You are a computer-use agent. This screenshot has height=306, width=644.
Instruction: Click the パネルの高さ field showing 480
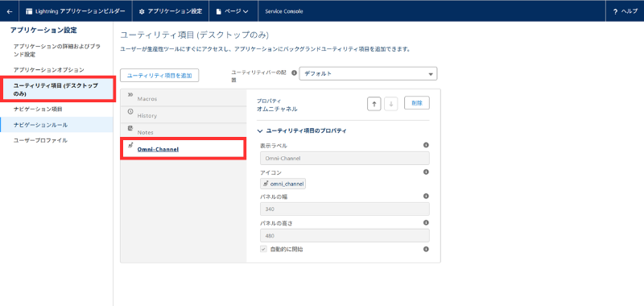point(345,235)
